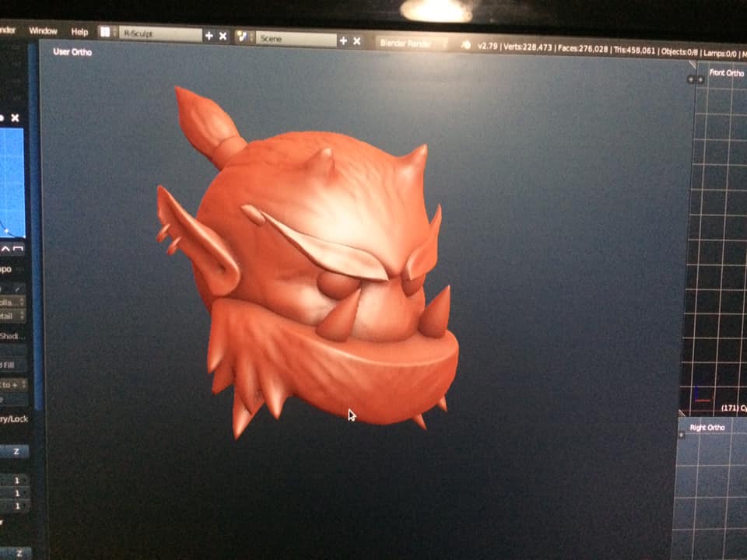Click the Blender logo in the info header

[466, 46]
